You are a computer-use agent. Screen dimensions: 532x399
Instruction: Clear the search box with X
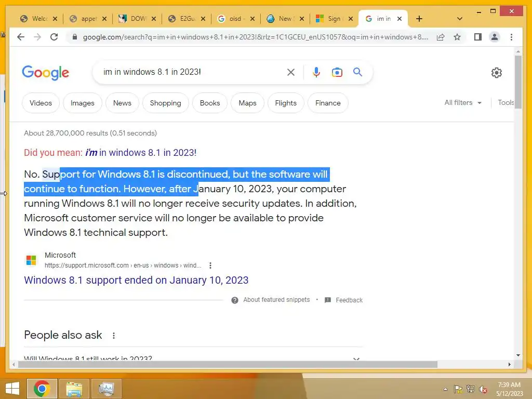291,72
